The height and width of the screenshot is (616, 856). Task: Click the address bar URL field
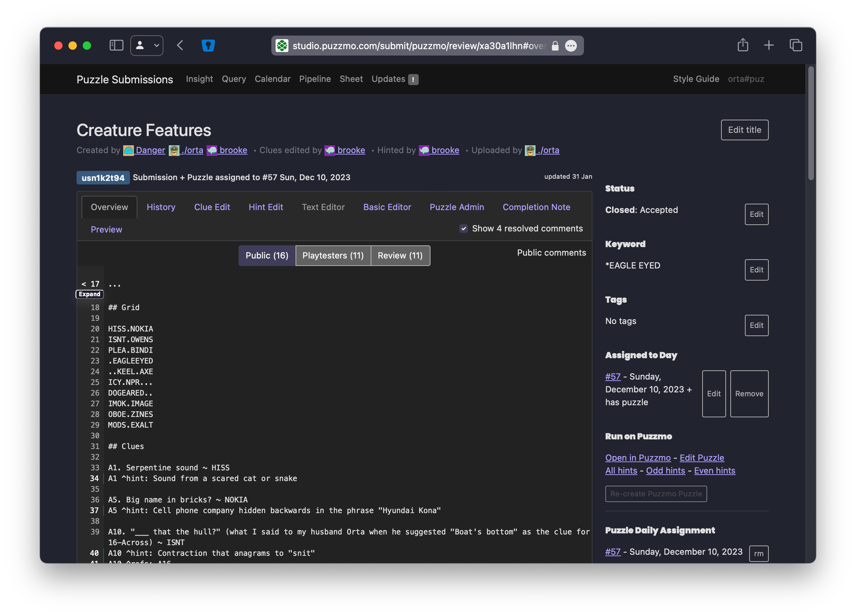(419, 46)
